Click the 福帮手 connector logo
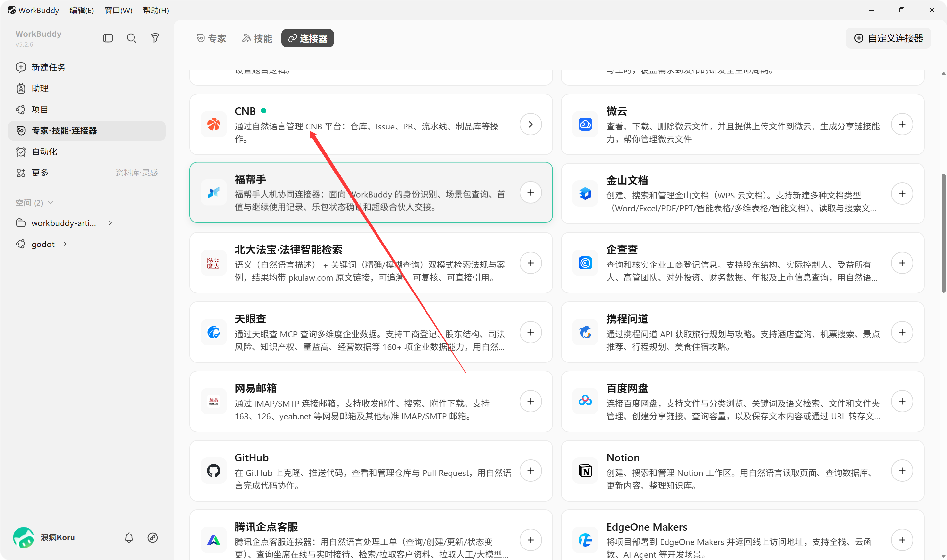This screenshot has width=947, height=560. pos(214,193)
